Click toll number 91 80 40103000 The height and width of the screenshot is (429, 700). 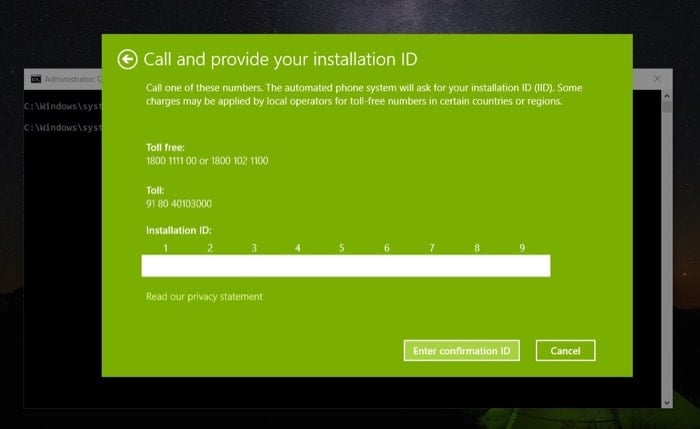tap(179, 204)
